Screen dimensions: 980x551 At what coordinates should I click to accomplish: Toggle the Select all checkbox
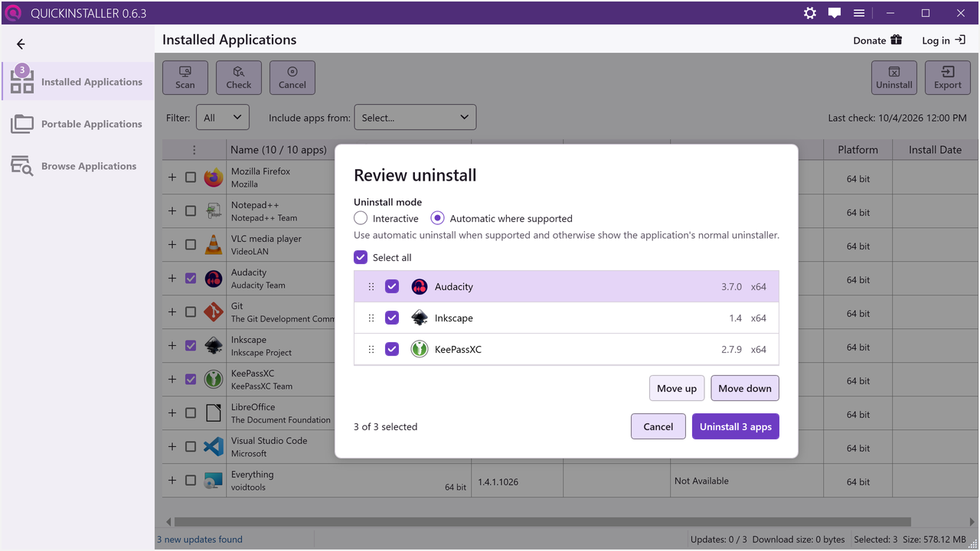point(361,257)
